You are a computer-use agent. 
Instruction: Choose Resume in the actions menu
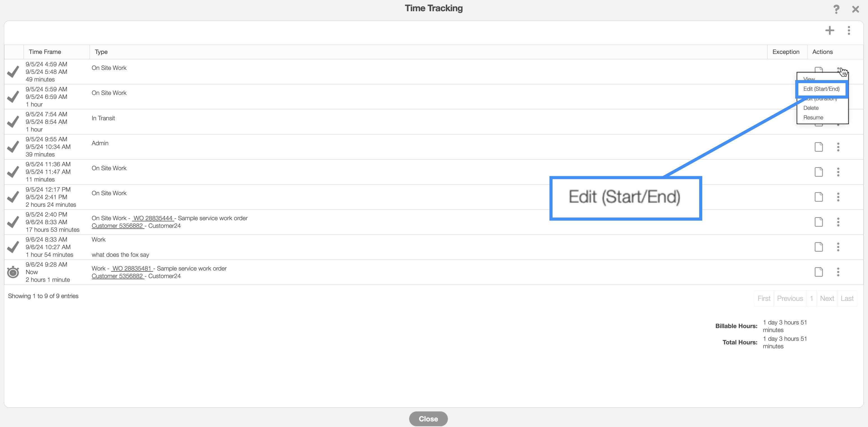coord(813,118)
